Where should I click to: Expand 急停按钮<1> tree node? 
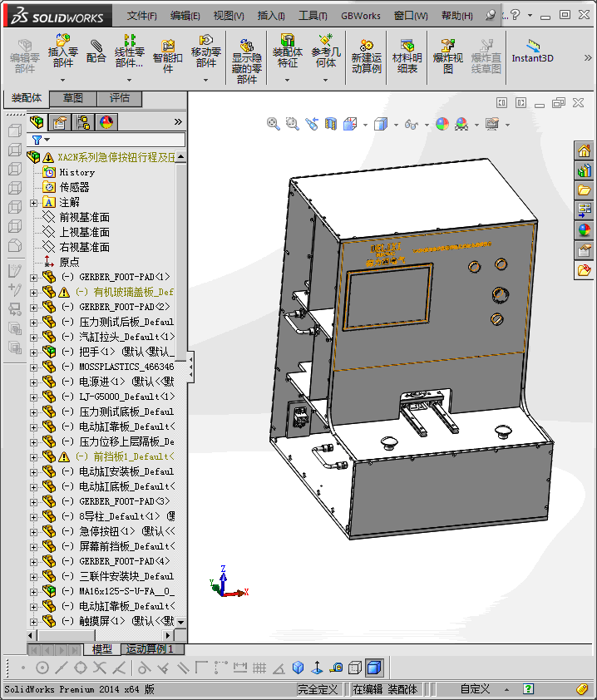pos(33,532)
